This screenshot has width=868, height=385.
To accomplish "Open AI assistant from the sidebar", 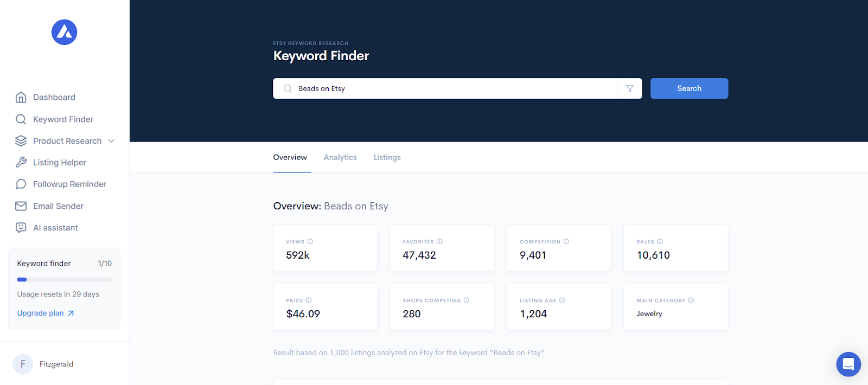I will click(x=55, y=228).
